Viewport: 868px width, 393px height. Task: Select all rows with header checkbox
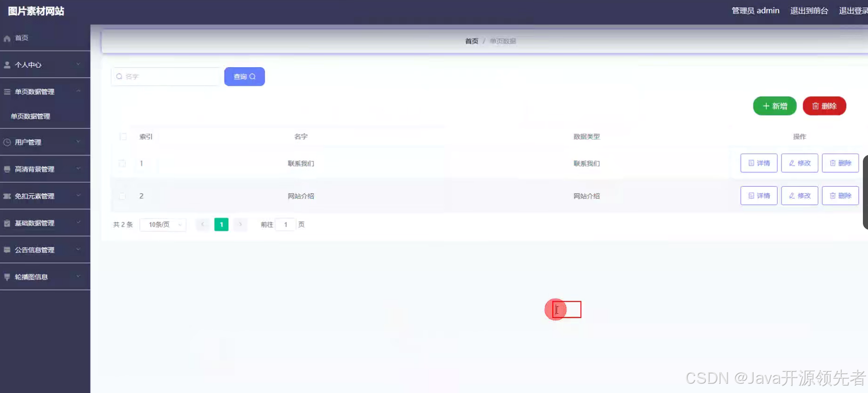tap(123, 137)
